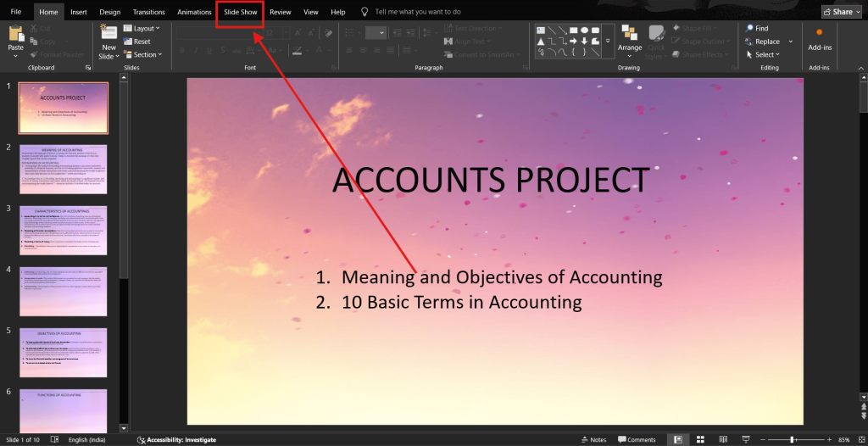
Task: Click the Share button
Action: pyautogui.click(x=841, y=12)
